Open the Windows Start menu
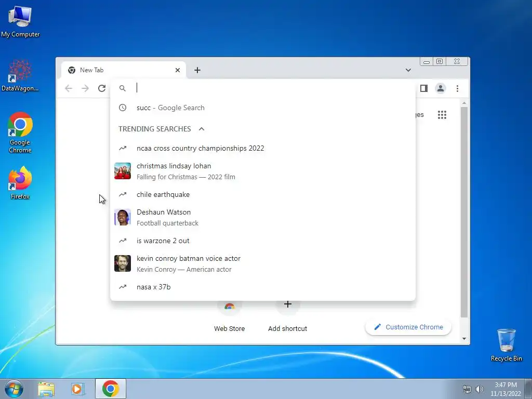This screenshot has width=532, height=399. click(x=14, y=389)
